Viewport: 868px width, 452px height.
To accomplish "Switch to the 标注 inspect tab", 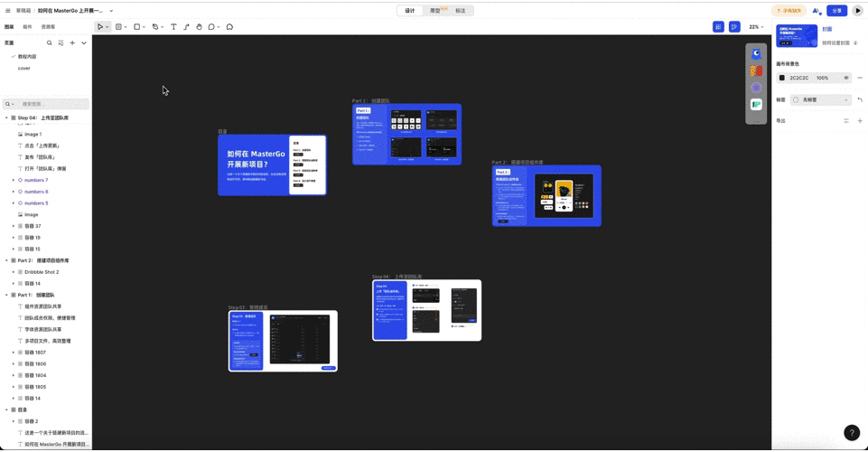I will [461, 11].
